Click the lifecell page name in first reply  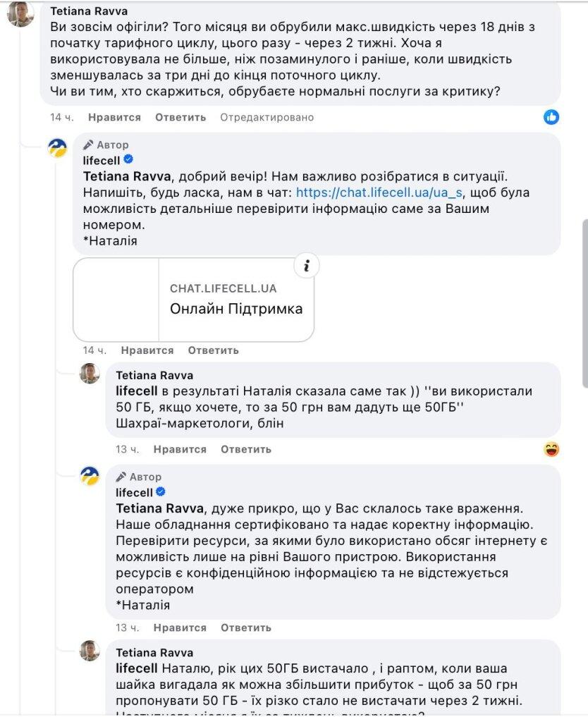(102, 160)
